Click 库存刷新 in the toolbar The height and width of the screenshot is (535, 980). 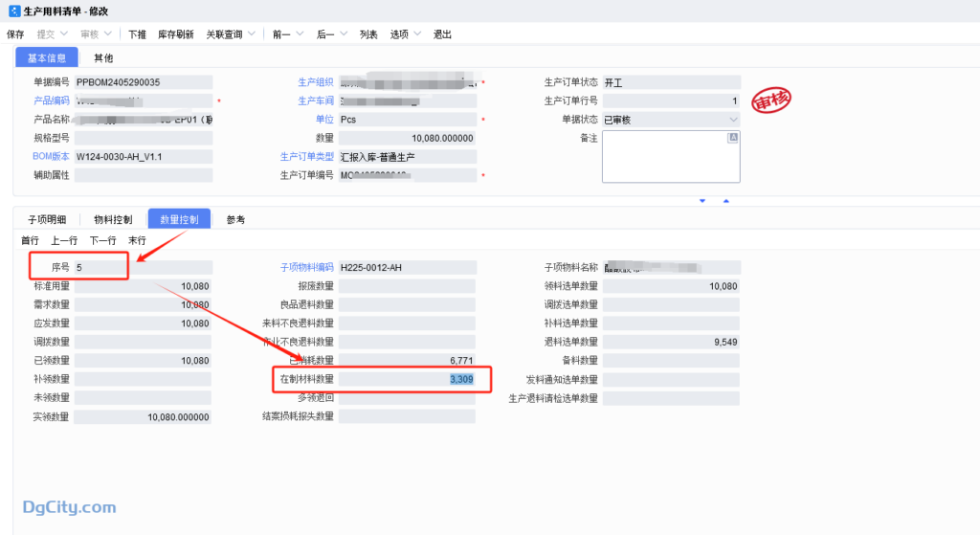tap(176, 34)
